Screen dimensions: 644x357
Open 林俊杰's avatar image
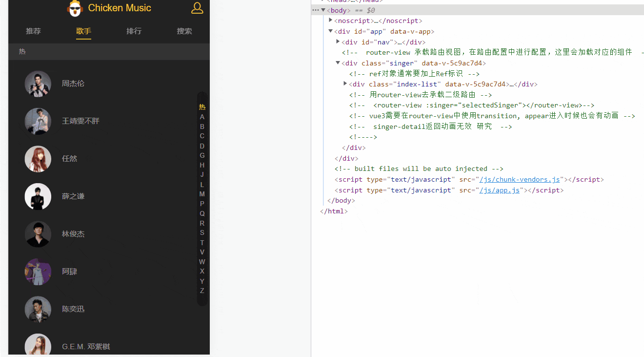click(38, 234)
